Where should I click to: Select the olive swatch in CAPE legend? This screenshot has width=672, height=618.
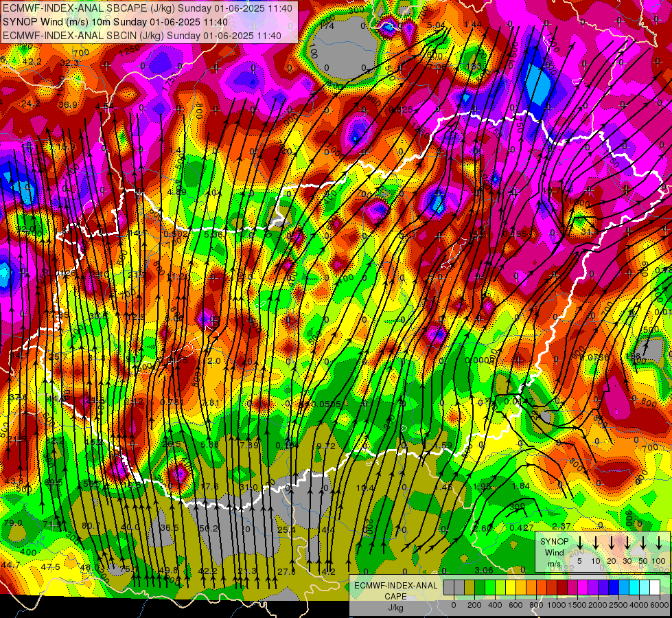[x=470, y=587]
